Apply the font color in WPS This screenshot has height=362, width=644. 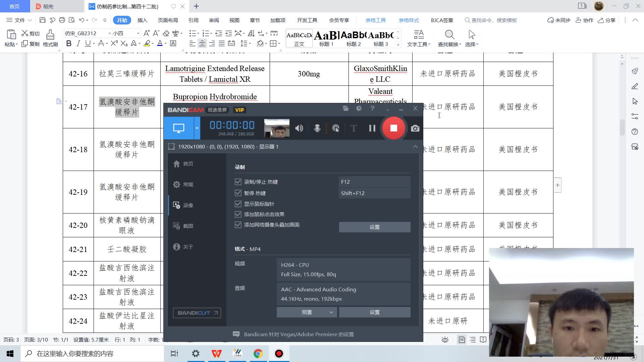tap(160, 43)
